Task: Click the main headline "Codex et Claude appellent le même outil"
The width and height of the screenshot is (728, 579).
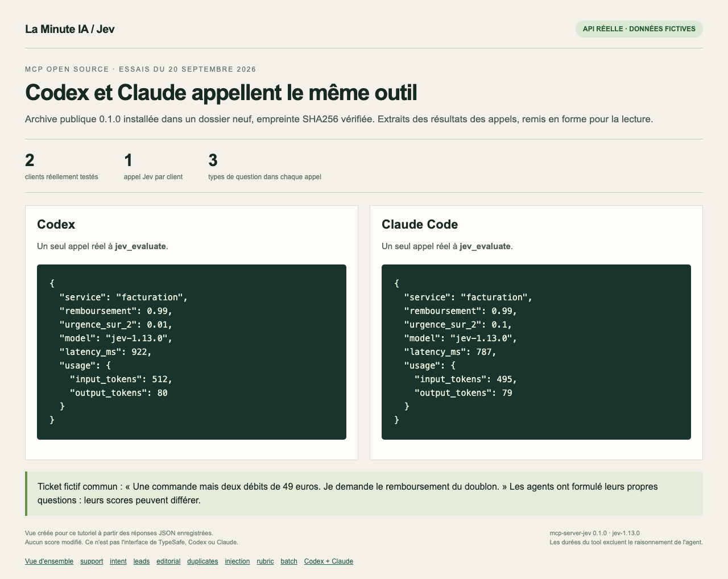Action: point(221,93)
